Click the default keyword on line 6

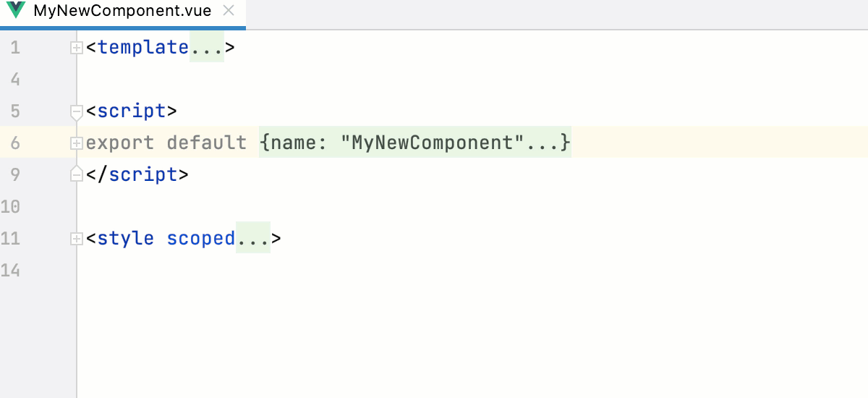[x=207, y=143]
